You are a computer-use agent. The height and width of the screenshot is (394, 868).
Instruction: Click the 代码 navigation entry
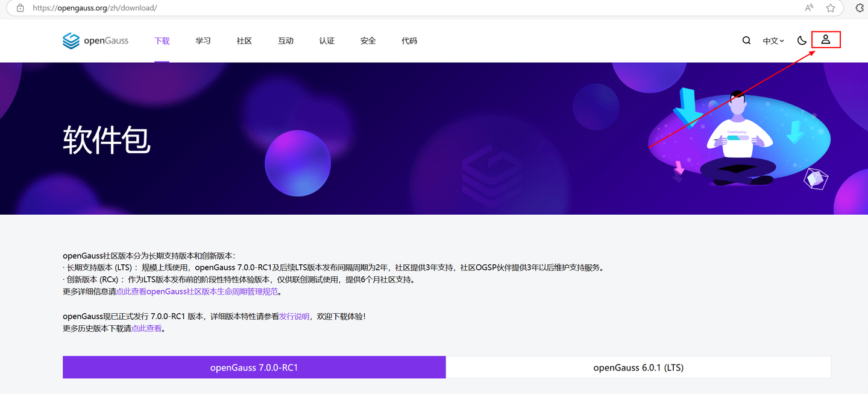point(409,40)
